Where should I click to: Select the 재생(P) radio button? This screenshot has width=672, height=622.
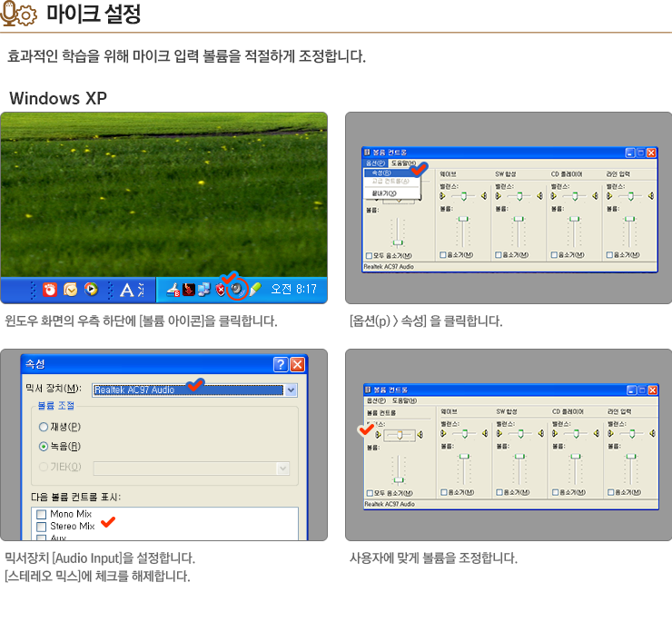[x=43, y=426]
